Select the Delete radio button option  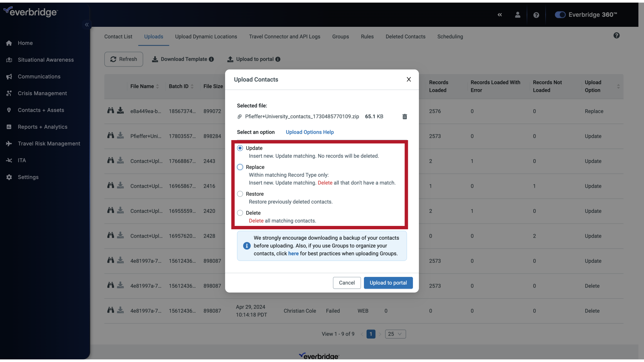(240, 213)
